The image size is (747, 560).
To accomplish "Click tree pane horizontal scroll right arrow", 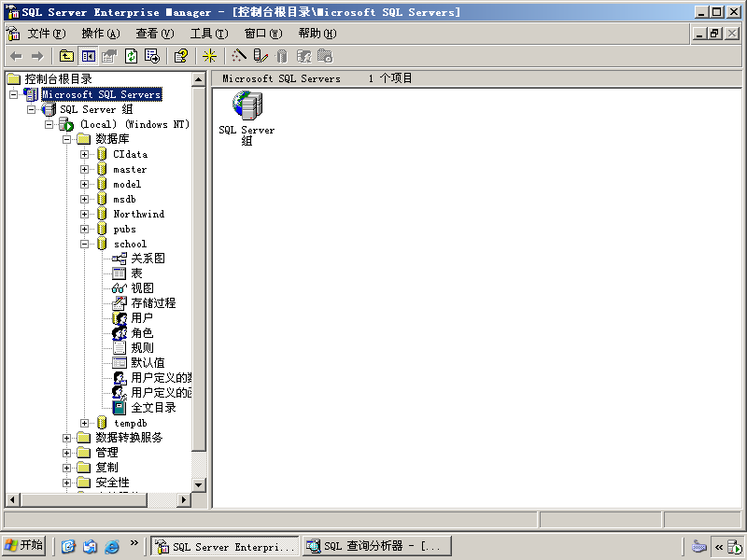I will [x=183, y=499].
